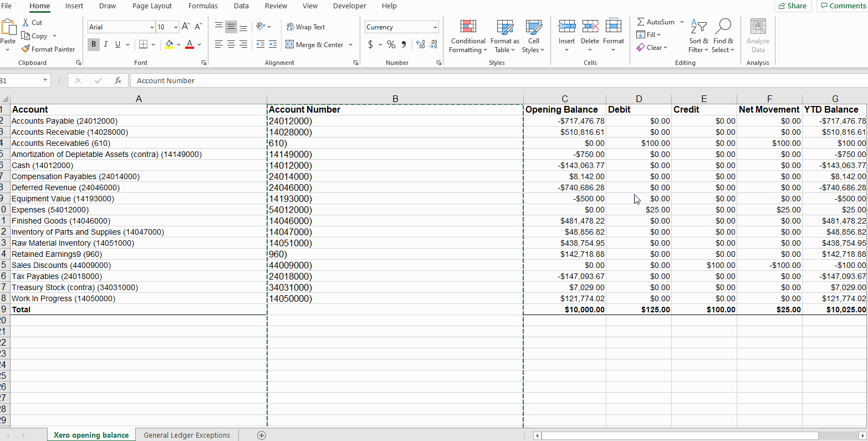Open the Font Color arrow dropdown

[x=199, y=44]
